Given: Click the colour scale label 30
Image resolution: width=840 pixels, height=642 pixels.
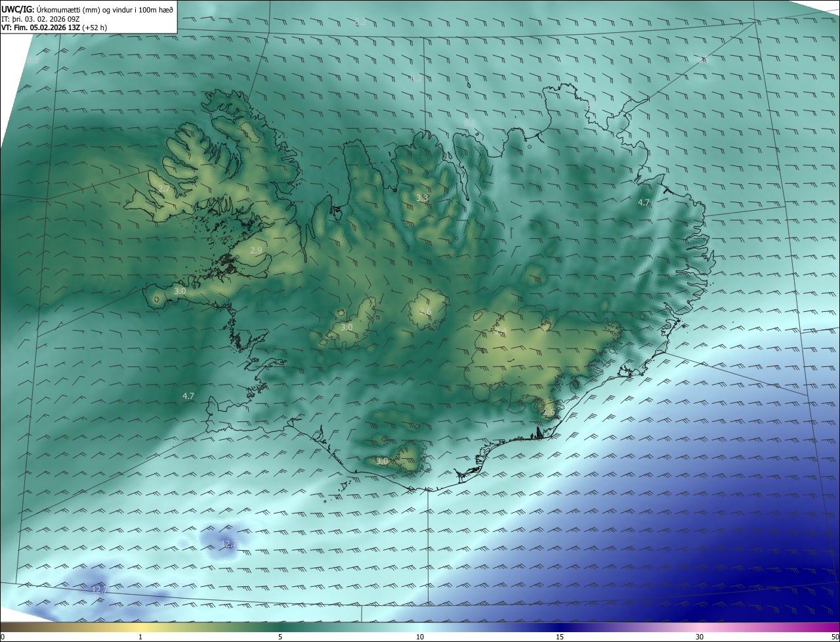Looking at the screenshot, I should point(700,637).
